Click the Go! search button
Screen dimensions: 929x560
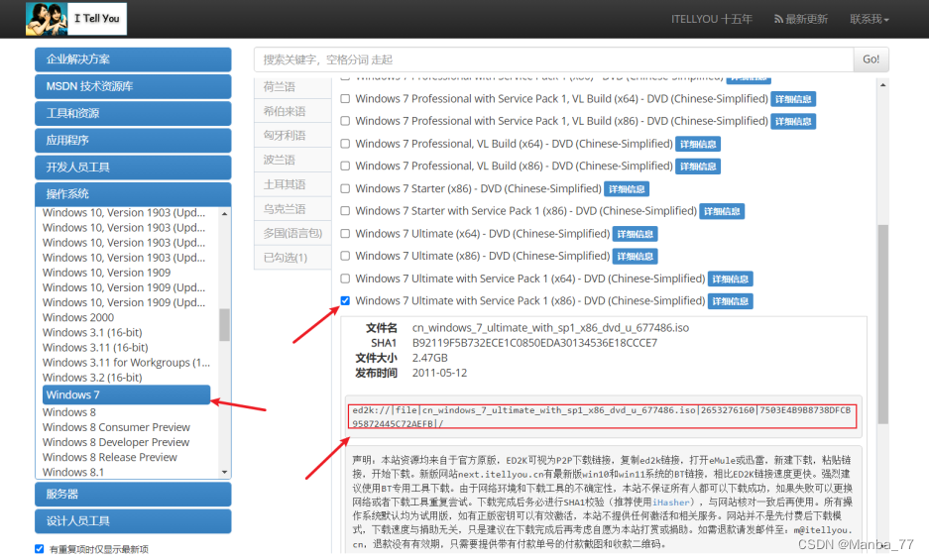point(871,59)
